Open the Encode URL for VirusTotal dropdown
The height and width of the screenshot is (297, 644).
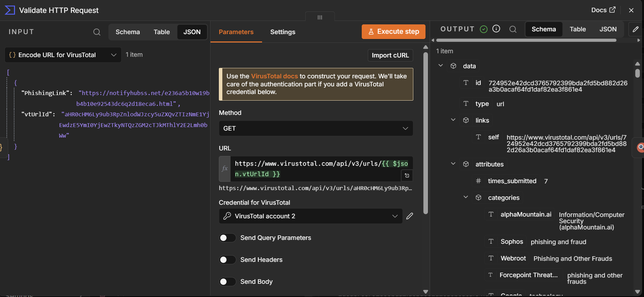click(x=63, y=55)
